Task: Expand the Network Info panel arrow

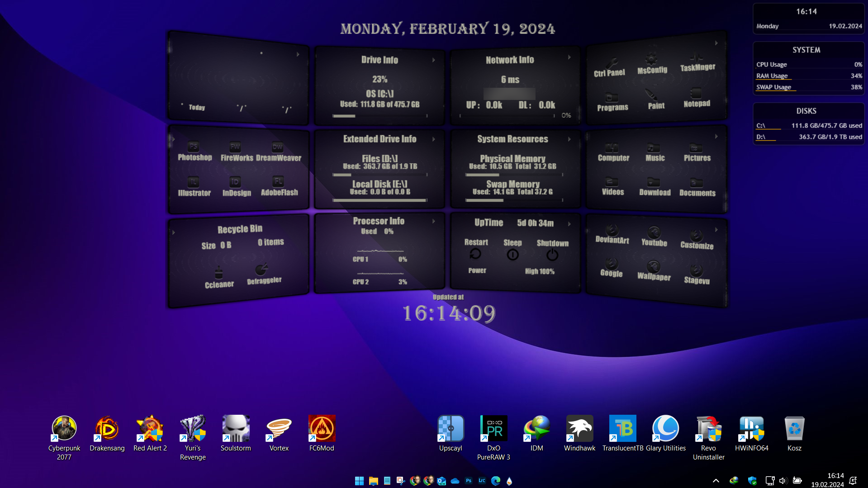Action: click(x=569, y=57)
